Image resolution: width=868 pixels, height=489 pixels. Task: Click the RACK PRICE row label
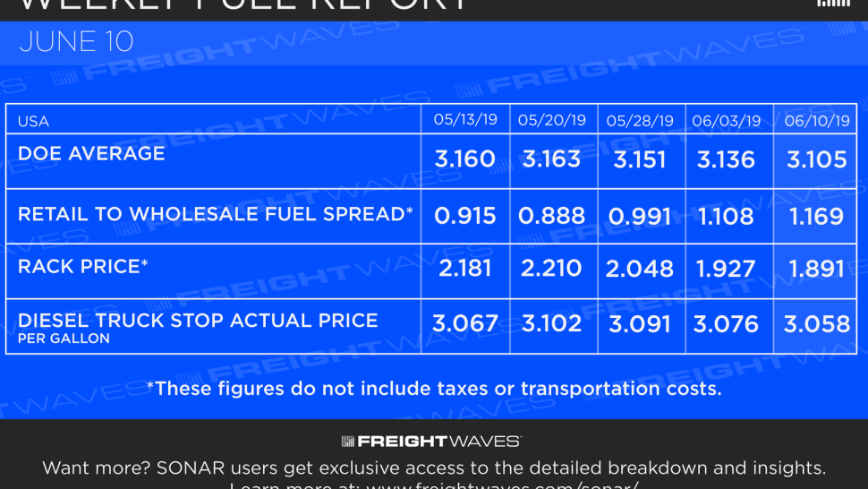click(83, 266)
